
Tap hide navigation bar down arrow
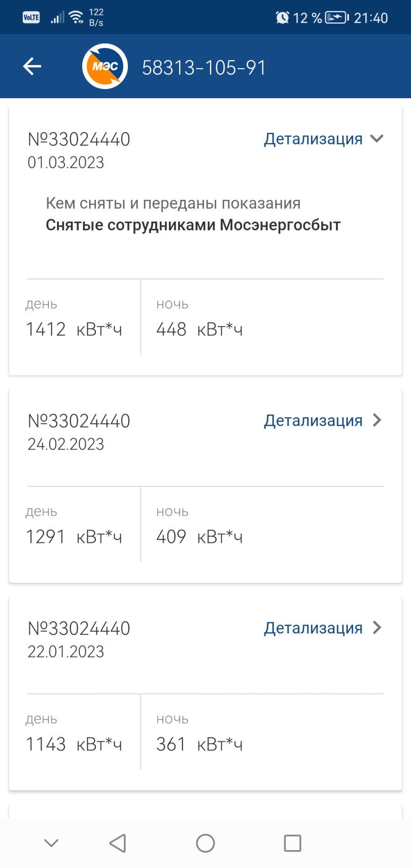tap(51, 843)
